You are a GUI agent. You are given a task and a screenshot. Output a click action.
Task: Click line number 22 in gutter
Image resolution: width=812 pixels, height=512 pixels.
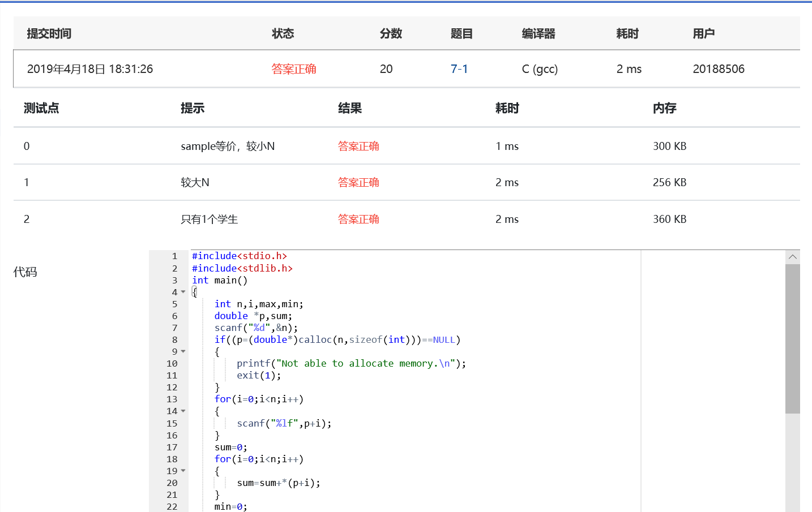tap(172, 506)
